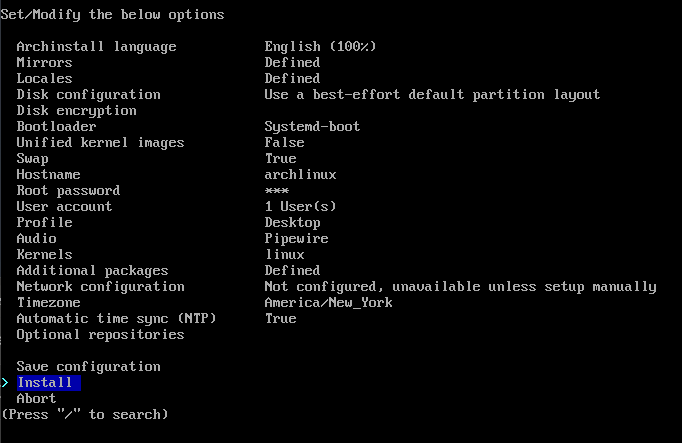Open Network configuration entry
The image size is (682, 443).
pyautogui.click(x=100, y=287)
